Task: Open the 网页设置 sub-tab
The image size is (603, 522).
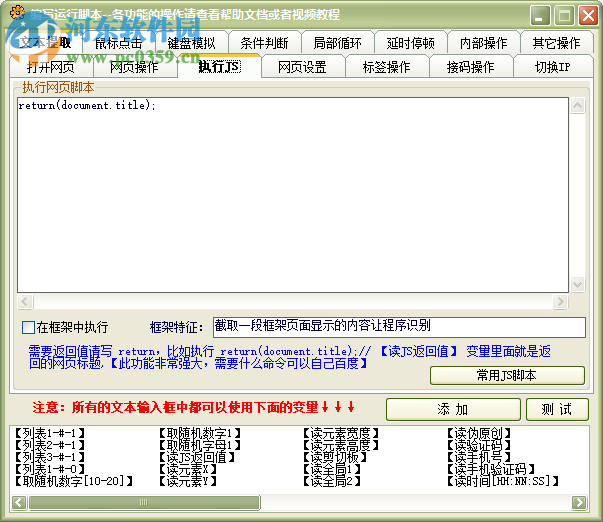Action: click(x=302, y=67)
